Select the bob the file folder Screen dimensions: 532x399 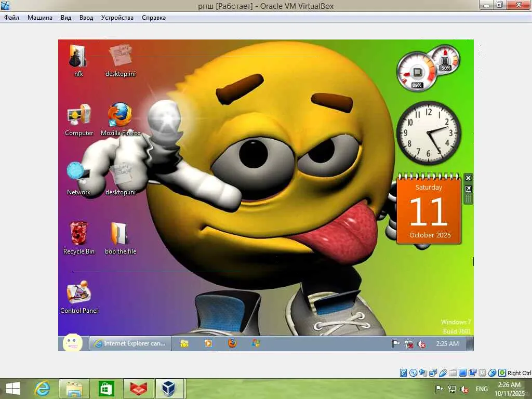click(121, 238)
